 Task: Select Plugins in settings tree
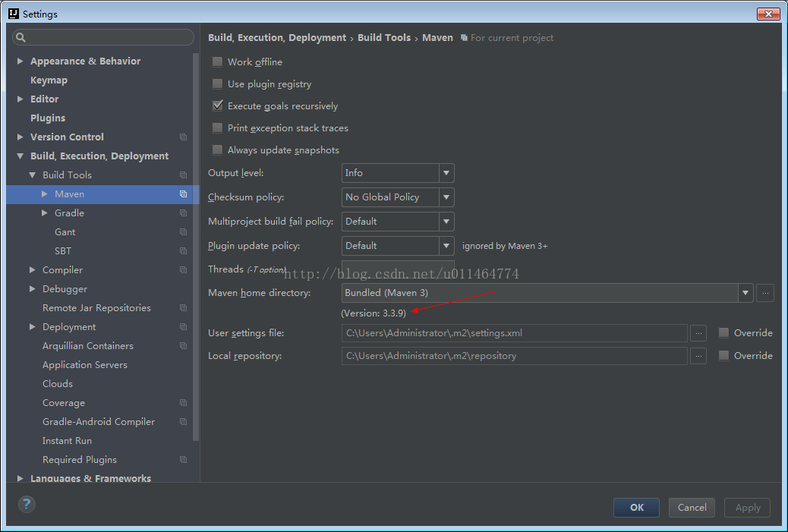tap(48, 118)
